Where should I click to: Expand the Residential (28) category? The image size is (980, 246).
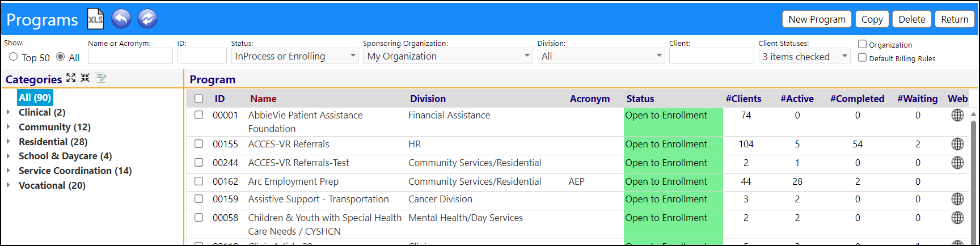(8, 141)
